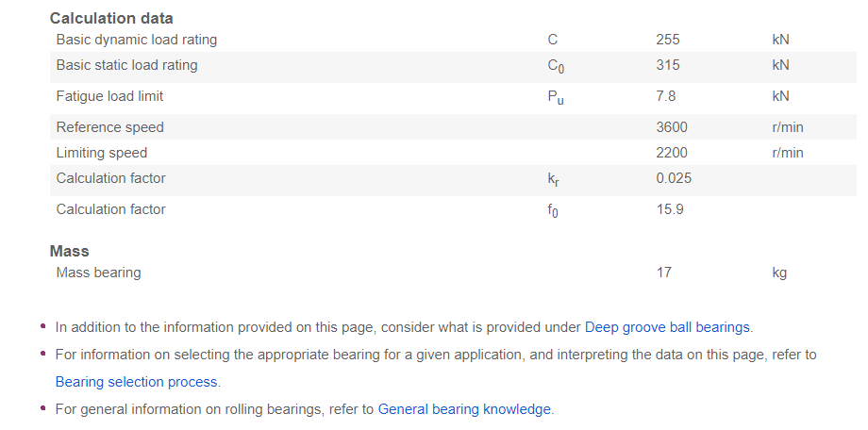Click the 17 mass value
This screenshot has width=868, height=430.
click(x=663, y=273)
